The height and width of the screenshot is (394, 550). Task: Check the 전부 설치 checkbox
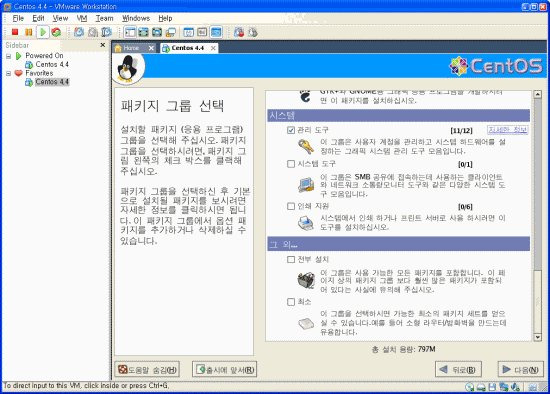click(291, 259)
